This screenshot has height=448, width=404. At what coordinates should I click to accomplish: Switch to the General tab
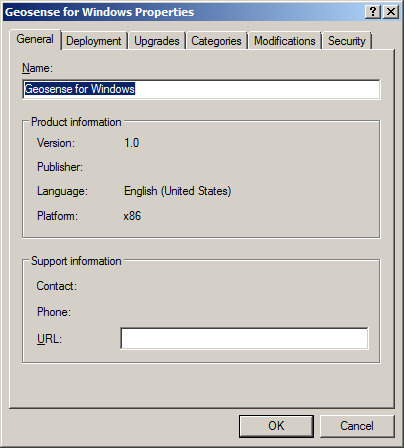coord(35,39)
